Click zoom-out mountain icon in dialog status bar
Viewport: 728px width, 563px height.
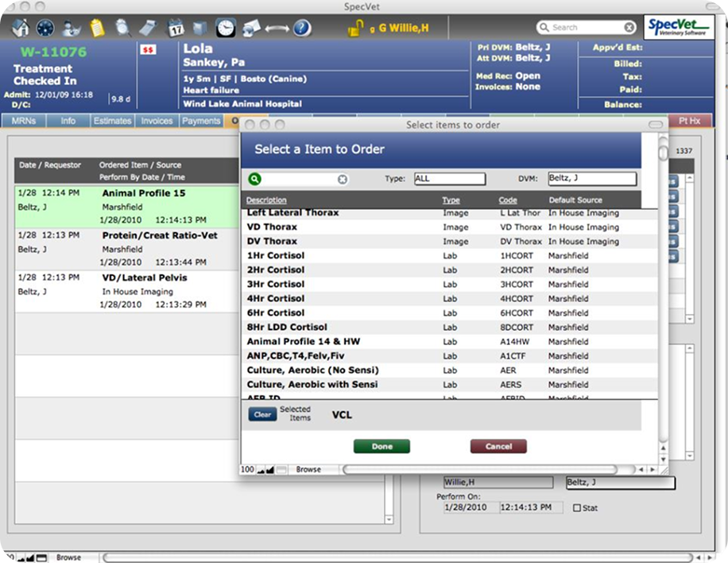click(x=261, y=470)
